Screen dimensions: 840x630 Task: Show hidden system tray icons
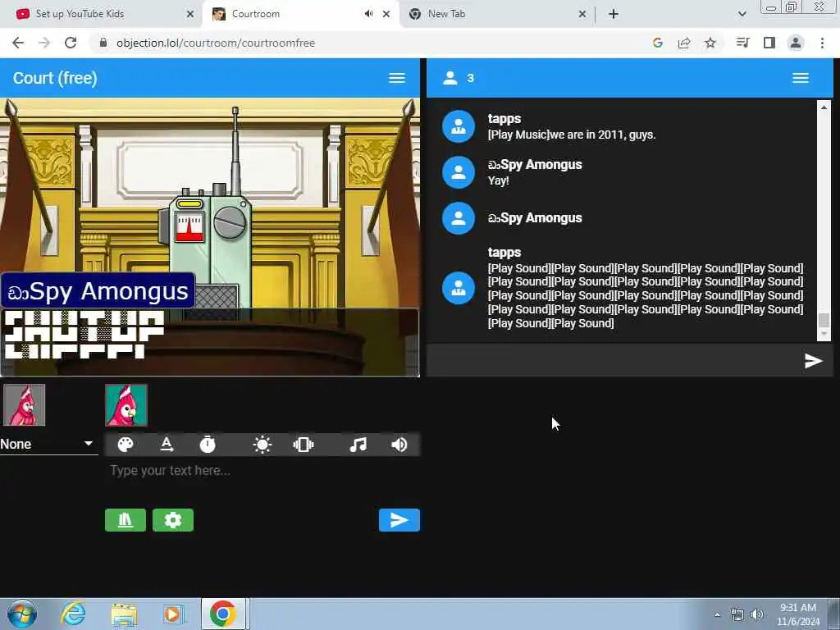[717, 614]
